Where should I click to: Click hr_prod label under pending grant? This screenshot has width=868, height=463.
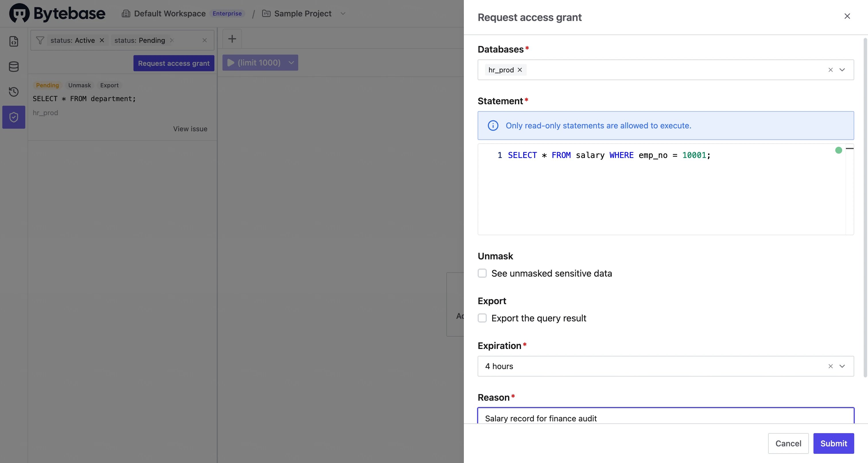coord(45,113)
